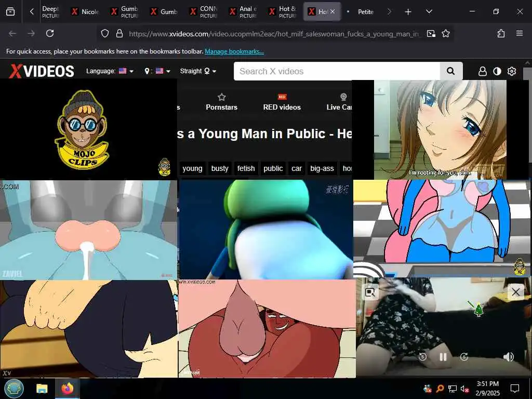Select the fetish tag

(246, 169)
